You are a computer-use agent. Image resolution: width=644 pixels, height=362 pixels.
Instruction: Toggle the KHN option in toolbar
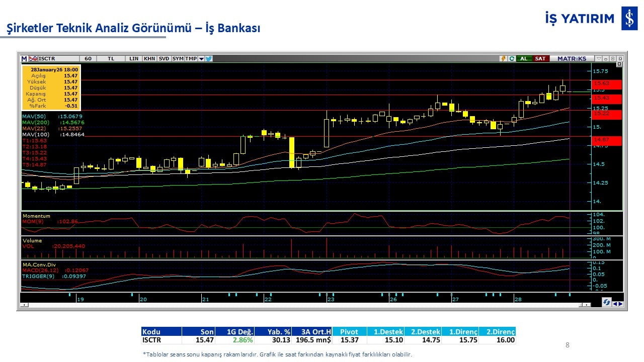coord(149,59)
